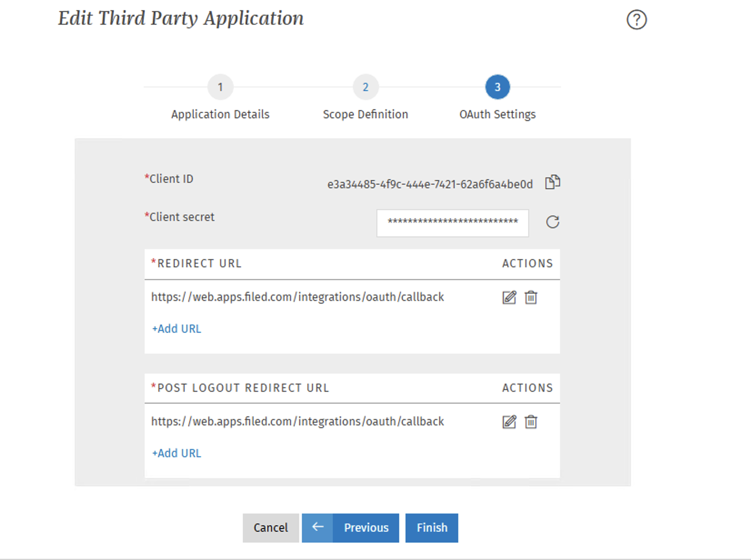Regenerate the client secret

[x=552, y=222]
